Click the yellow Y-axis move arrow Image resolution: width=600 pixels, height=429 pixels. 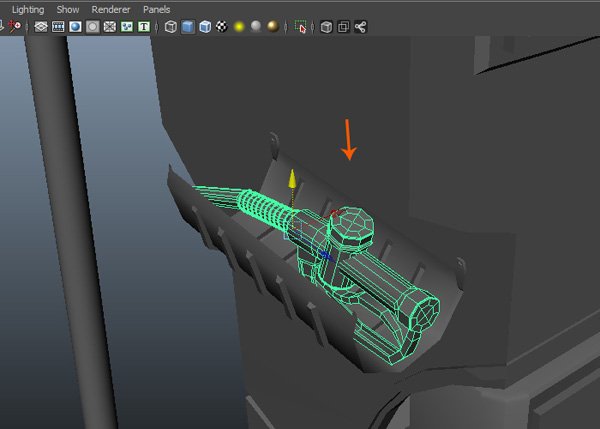point(292,179)
